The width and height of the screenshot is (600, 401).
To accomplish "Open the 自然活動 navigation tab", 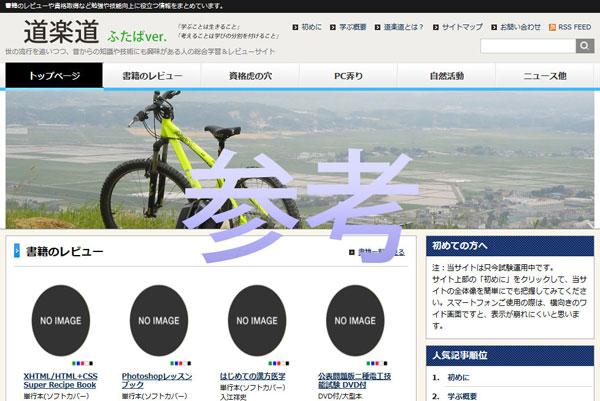I will 447,76.
